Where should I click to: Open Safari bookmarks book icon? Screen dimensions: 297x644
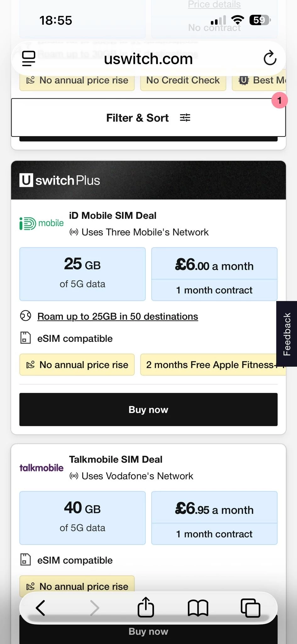tap(198, 608)
